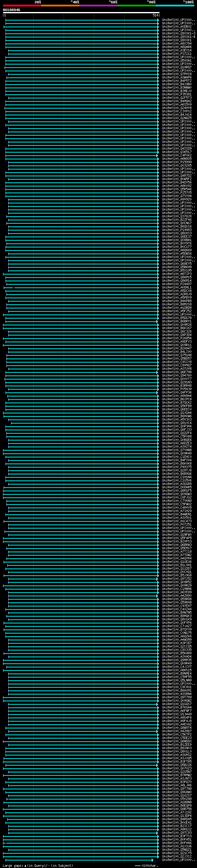Screen dimensions: 197x868
Task: Choose the UniRef100_C9SIY8 hit
Action: [176, 362]
